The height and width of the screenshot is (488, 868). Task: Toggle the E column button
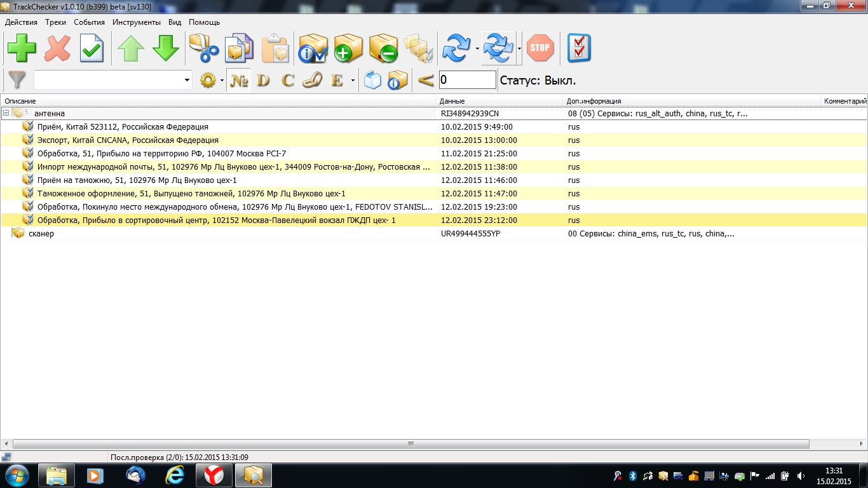point(337,80)
